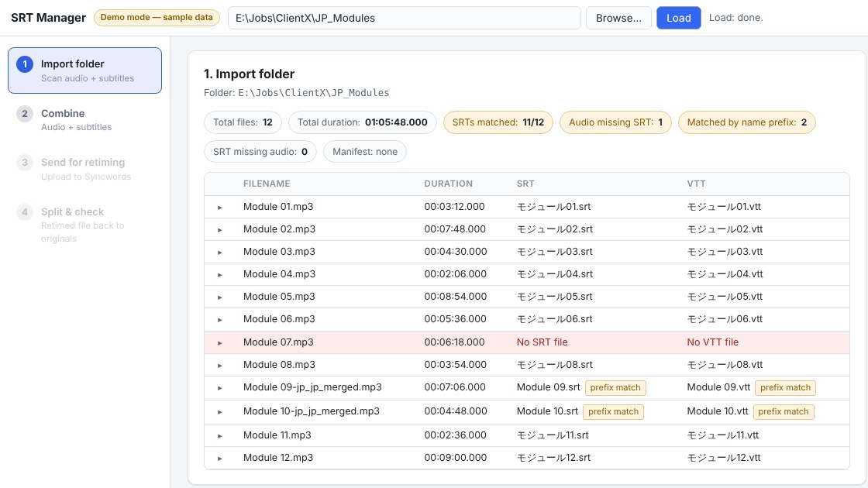
Task: Click the blue Load button
Action: pyautogui.click(x=679, y=18)
